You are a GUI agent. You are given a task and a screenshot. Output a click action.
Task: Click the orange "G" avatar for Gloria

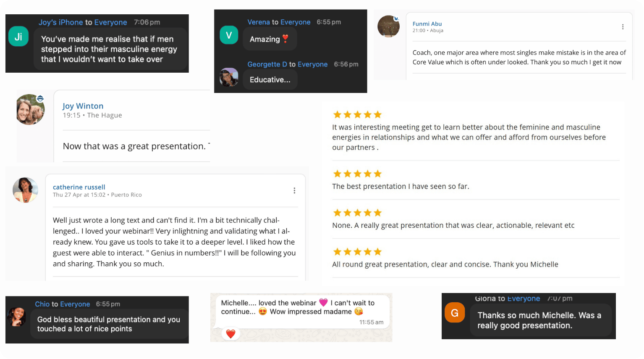(455, 313)
